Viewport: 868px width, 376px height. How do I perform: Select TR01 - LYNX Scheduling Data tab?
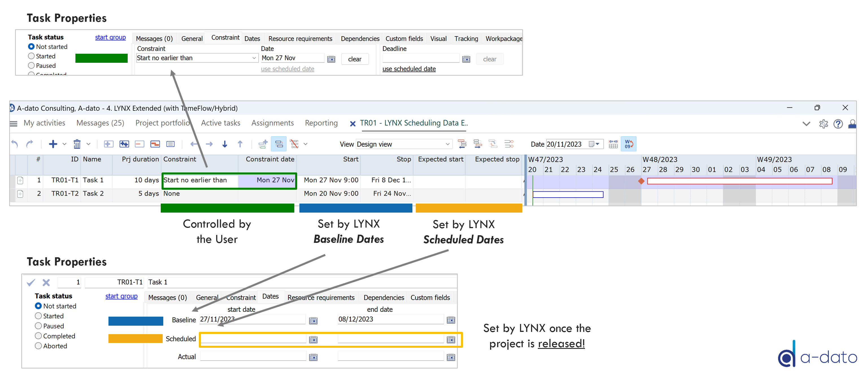414,123
